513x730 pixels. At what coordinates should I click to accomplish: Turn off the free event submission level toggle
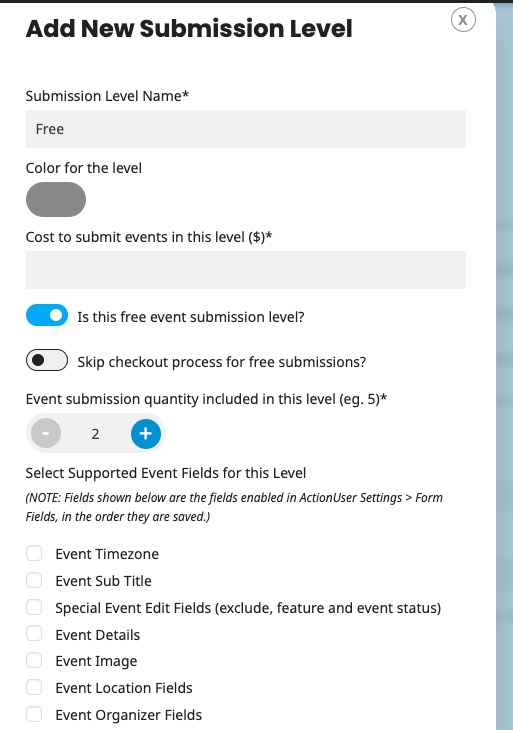47,315
